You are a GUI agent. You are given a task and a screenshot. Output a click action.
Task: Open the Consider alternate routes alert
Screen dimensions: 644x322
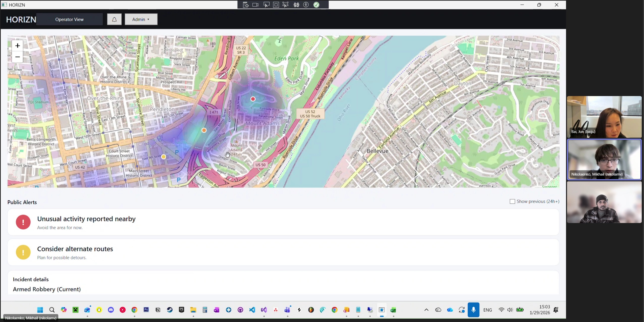pyautogui.click(x=283, y=252)
